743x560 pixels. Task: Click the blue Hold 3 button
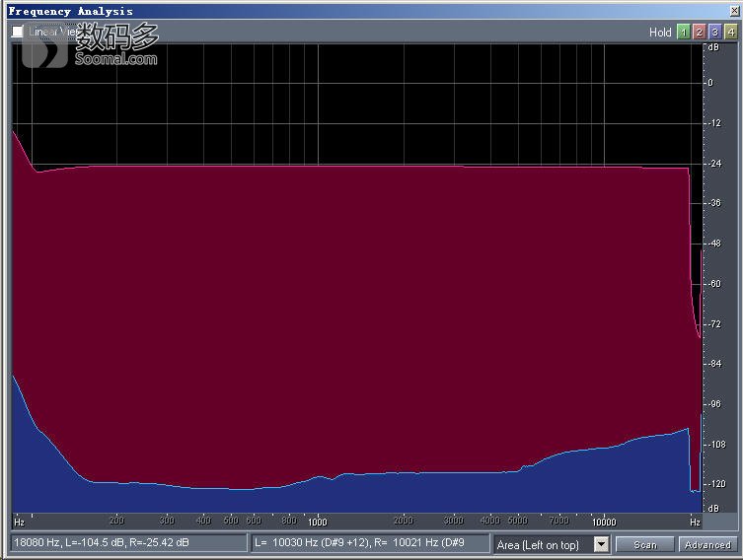coord(714,32)
